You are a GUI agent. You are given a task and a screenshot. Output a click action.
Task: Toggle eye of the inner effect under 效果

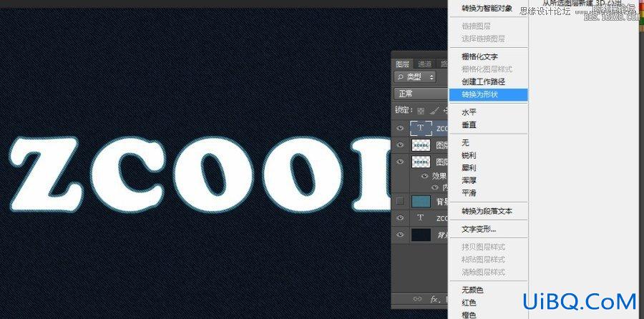(x=434, y=187)
